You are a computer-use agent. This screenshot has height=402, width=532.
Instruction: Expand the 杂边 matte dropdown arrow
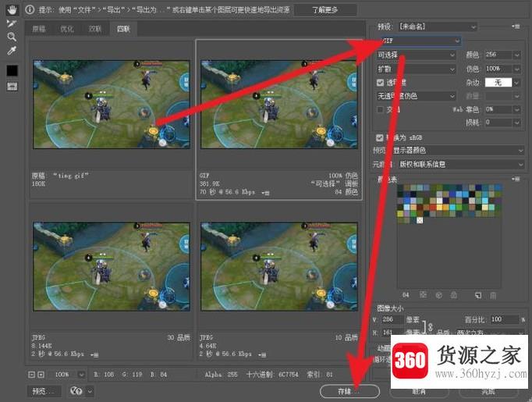click(x=516, y=83)
